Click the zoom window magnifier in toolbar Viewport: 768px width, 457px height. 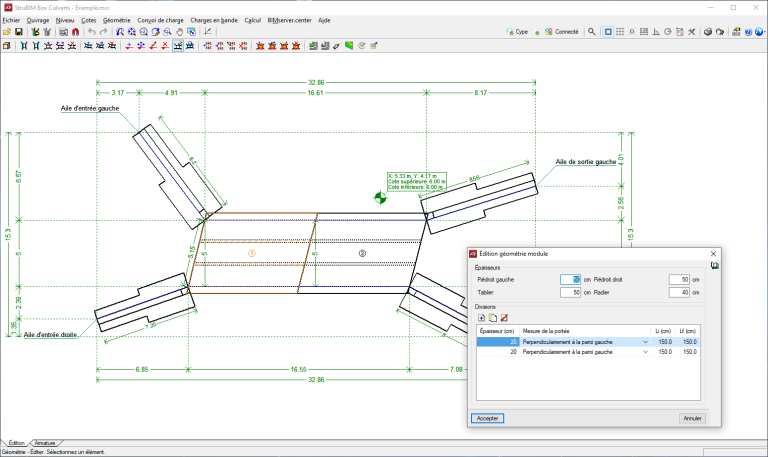click(x=168, y=32)
